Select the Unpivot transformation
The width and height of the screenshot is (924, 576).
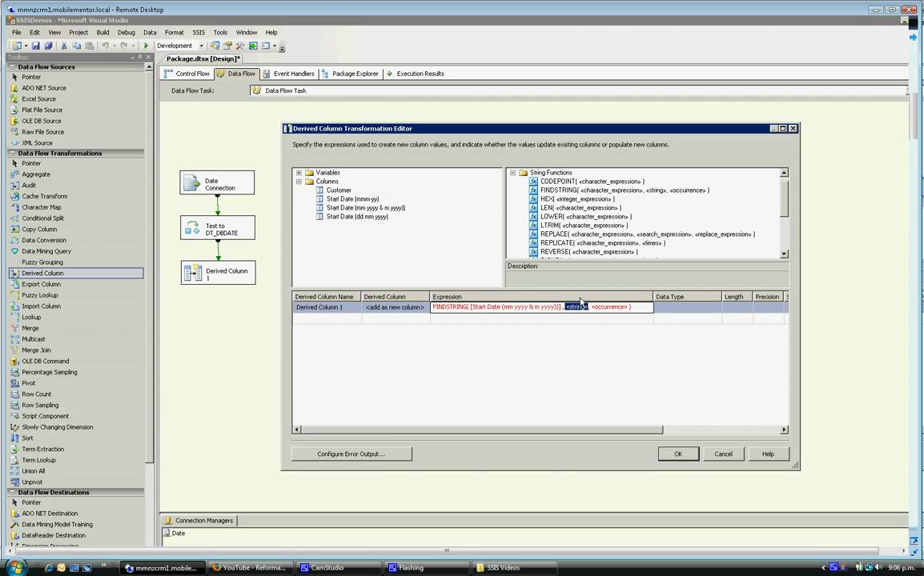32,482
